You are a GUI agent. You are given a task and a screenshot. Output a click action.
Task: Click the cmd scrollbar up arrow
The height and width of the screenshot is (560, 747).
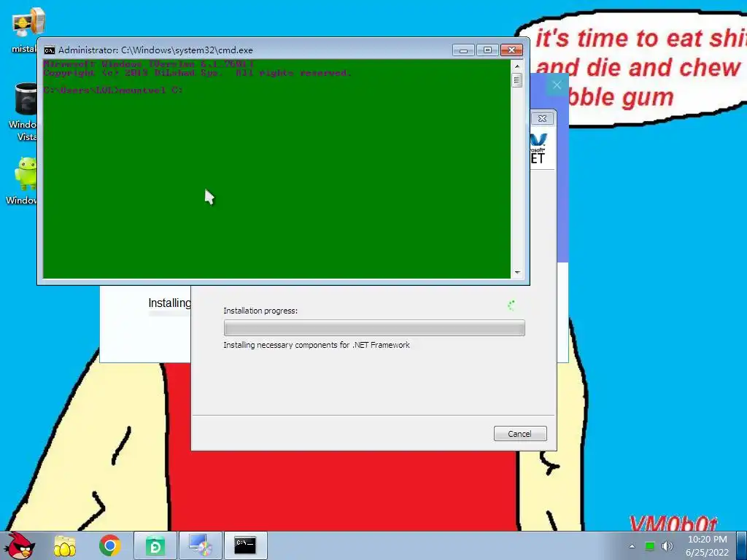coord(517,66)
